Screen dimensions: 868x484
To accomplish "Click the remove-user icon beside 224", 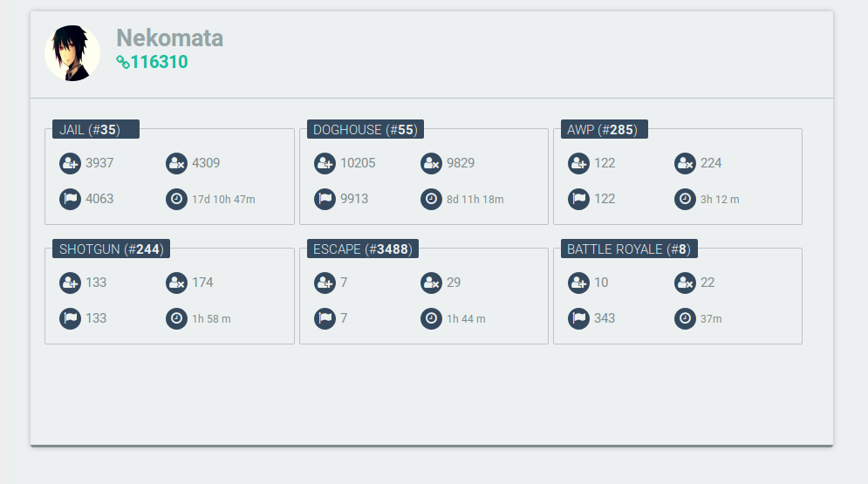I will coord(686,163).
